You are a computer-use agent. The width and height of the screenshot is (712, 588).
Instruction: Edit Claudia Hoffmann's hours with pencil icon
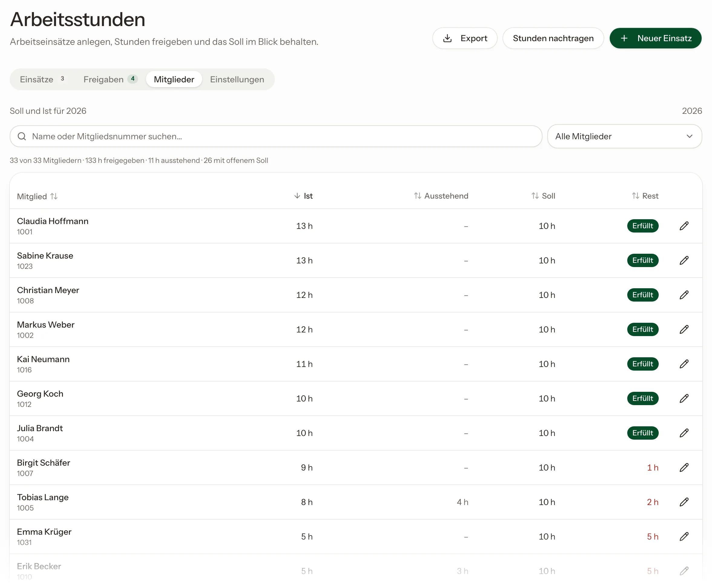click(x=684, y=226)
